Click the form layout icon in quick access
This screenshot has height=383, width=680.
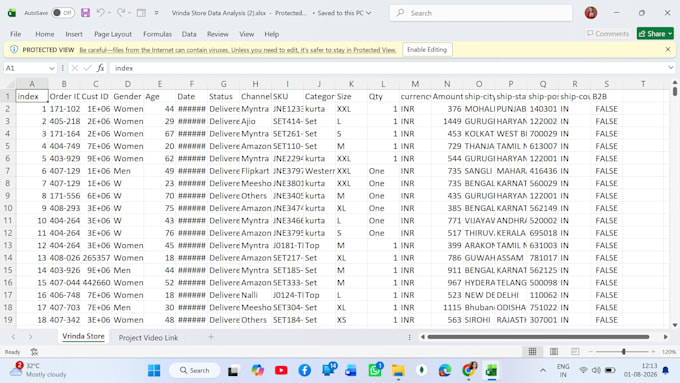(x=141, y=13)
